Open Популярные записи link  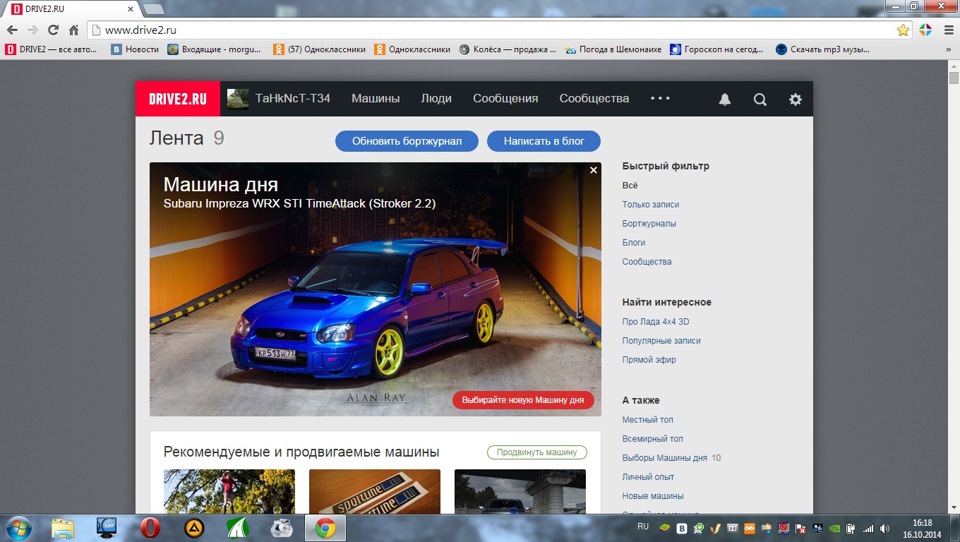click(661, 341)
